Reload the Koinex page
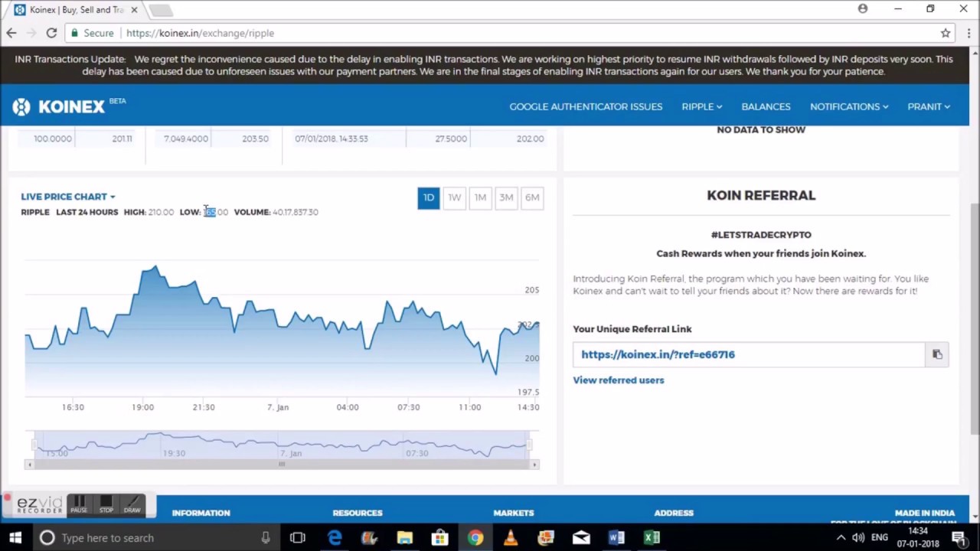980x551 pixels. 51,33
